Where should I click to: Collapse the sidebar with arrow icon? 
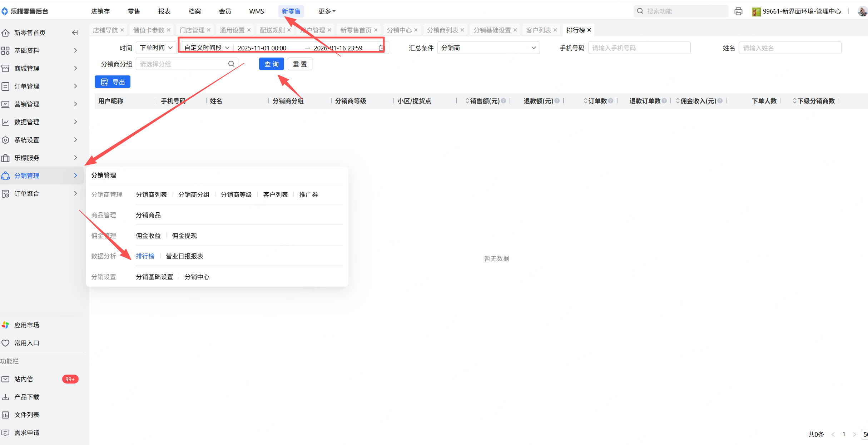click(75, 33)
